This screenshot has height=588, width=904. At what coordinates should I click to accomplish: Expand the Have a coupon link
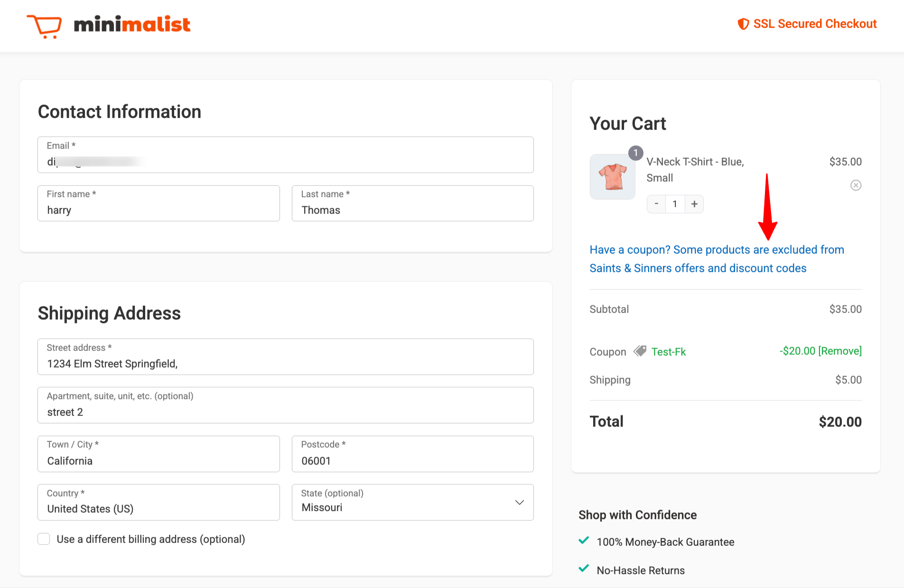tap(717, 259)
